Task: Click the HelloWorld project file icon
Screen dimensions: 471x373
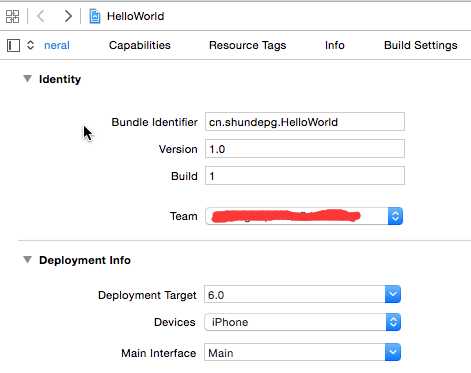Action: click(x=95, y=16)
